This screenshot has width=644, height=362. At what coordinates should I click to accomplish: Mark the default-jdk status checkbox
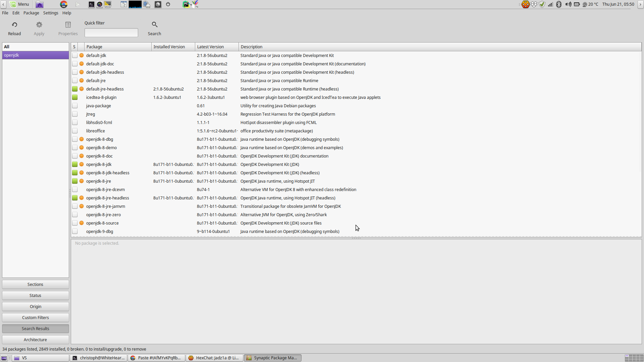75,55
